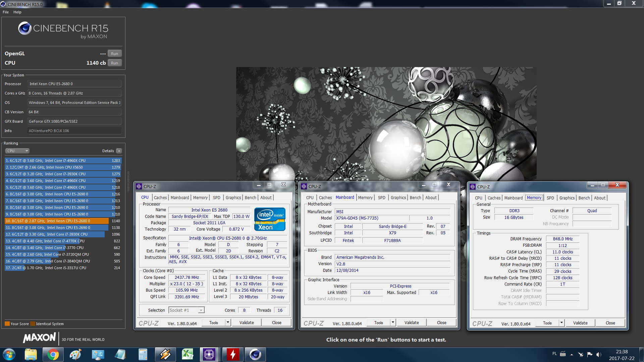Click the Processor field Intel Xeon CPU E5-2680
Image resolution: width=644 pixels, height=362 pixels.
(74, 84)
